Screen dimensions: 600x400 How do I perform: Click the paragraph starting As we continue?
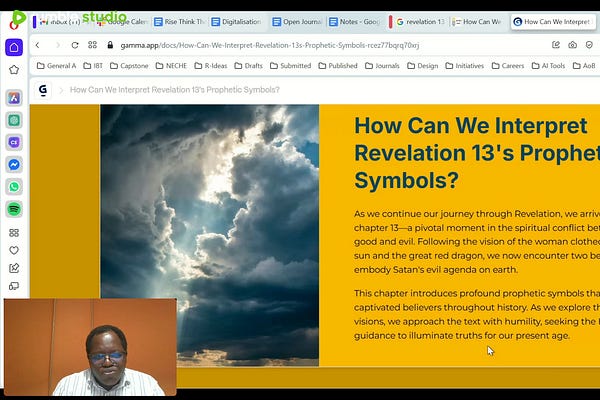(x=477, y=242)
